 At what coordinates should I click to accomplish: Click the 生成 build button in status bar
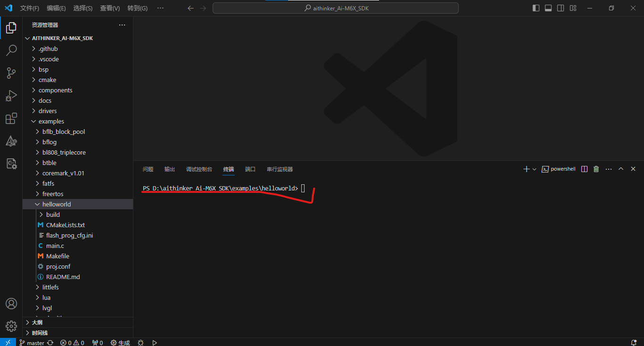tap(120, 343)
